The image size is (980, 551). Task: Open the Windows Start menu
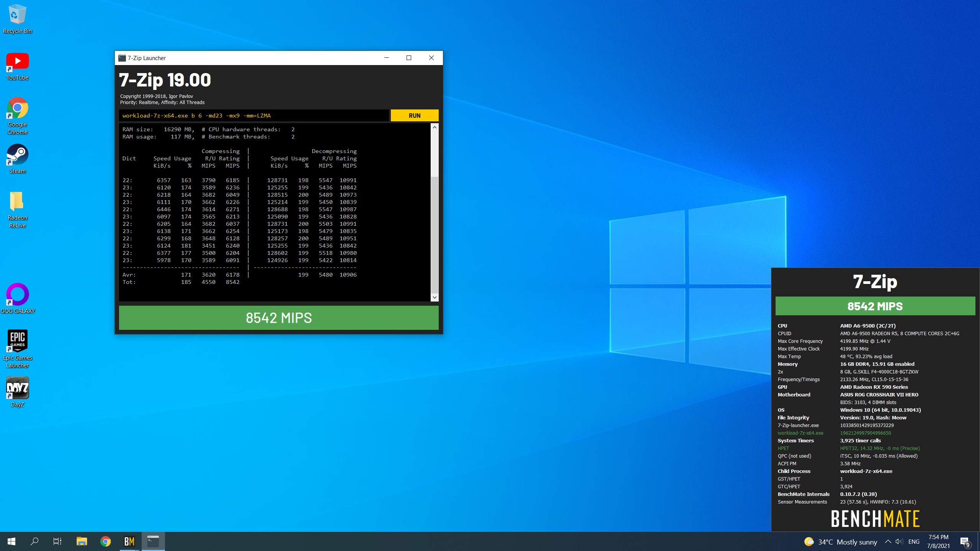tap(11, 541)
